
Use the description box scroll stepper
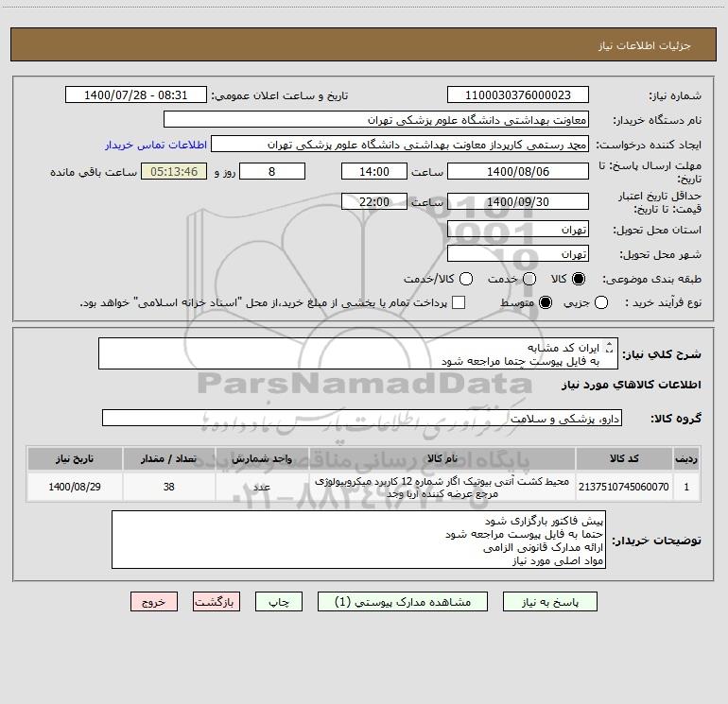click(610, 347)
